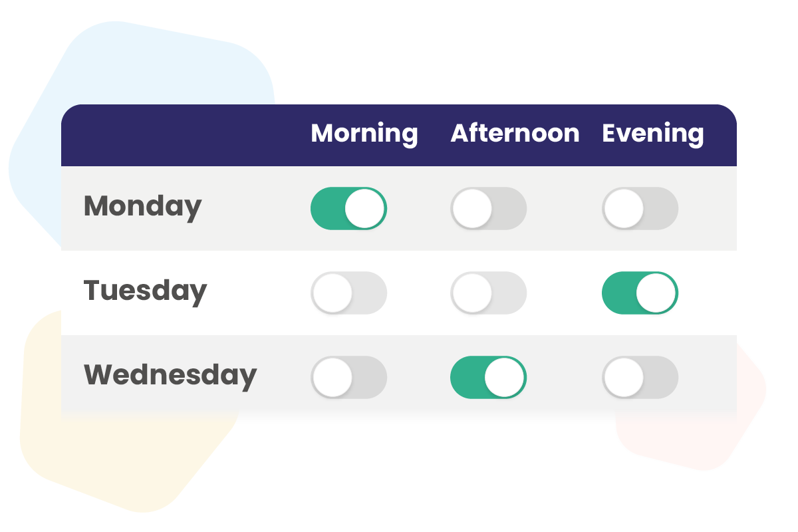
Task: Disable the Tuesday Evening toggle
Action: click(640, 293)
